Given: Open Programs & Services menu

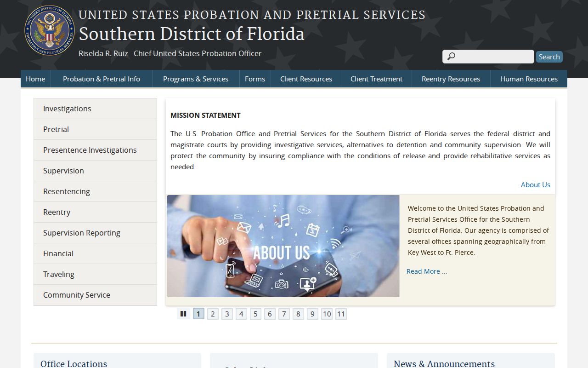Looking at the screenshot, I should tap(196, 79).
